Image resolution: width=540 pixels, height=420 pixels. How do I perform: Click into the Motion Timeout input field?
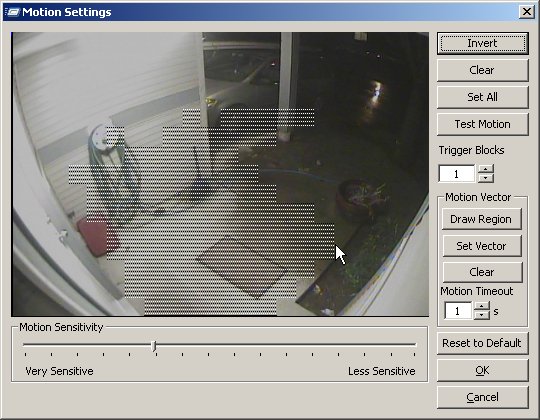point(458,311)
